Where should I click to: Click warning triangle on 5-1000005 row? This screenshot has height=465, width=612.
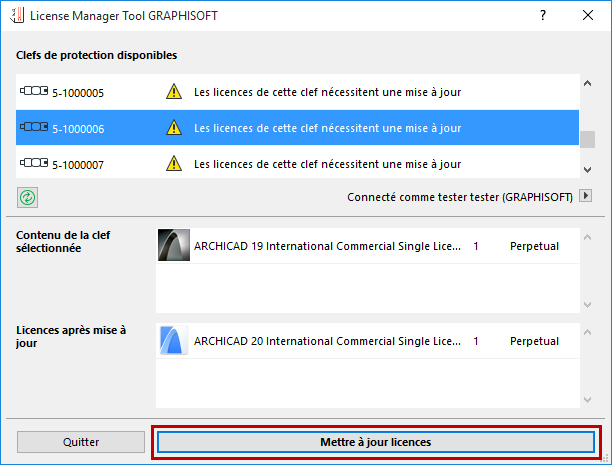coord(174,92)
